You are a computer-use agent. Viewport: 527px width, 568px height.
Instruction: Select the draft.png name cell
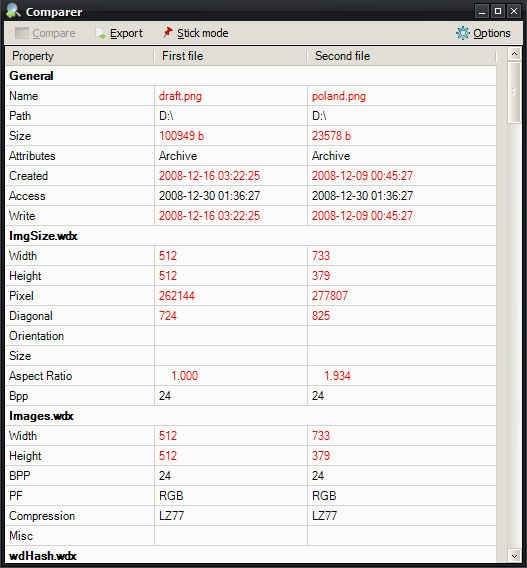pos(231,96)
